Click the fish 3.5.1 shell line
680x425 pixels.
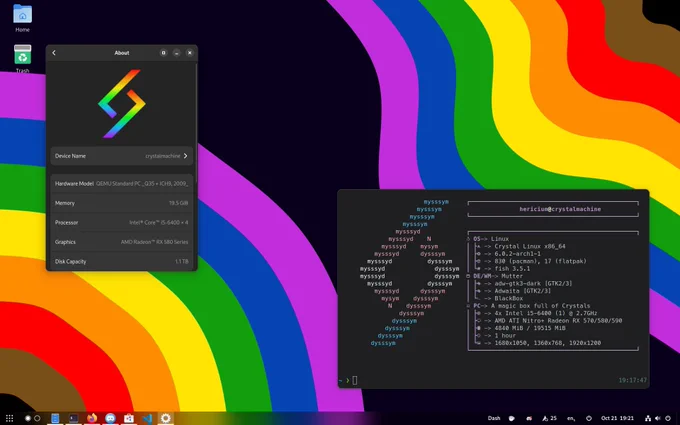pos(512,268)
